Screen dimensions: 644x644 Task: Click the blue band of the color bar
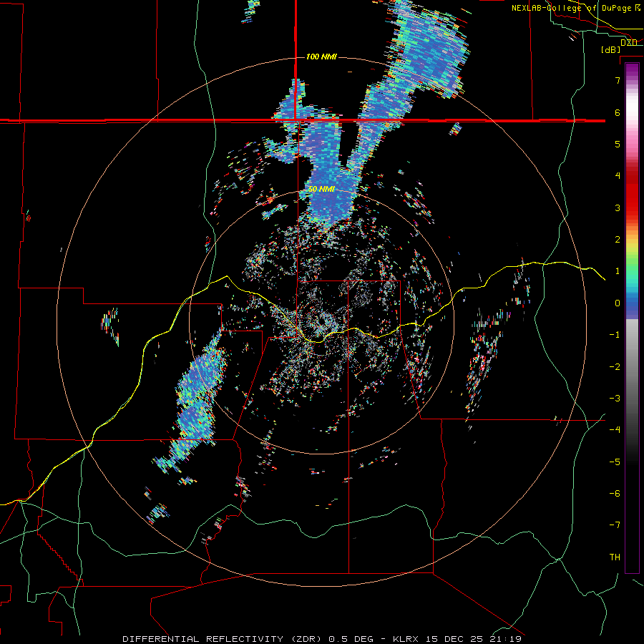(632, 304)
